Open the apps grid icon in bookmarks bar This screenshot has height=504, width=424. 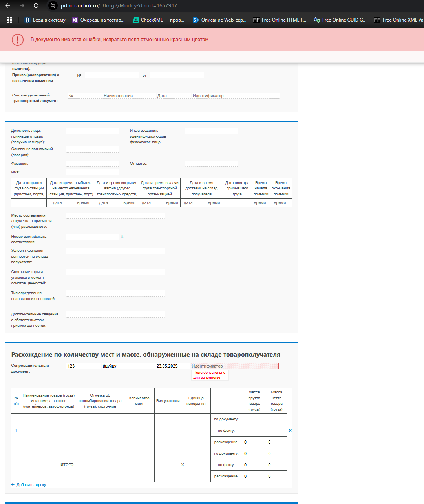pos(9,20)
